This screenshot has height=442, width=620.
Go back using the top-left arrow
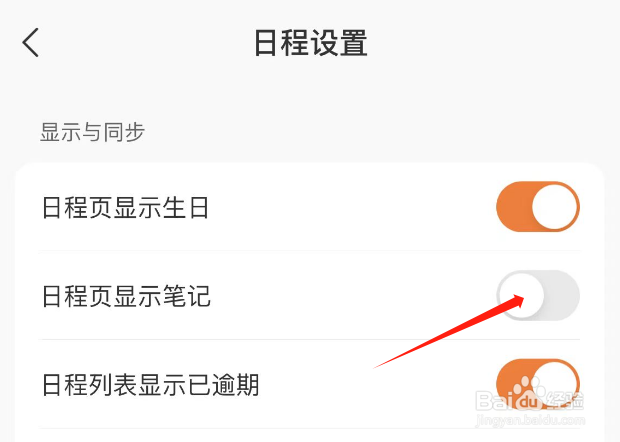30,42
